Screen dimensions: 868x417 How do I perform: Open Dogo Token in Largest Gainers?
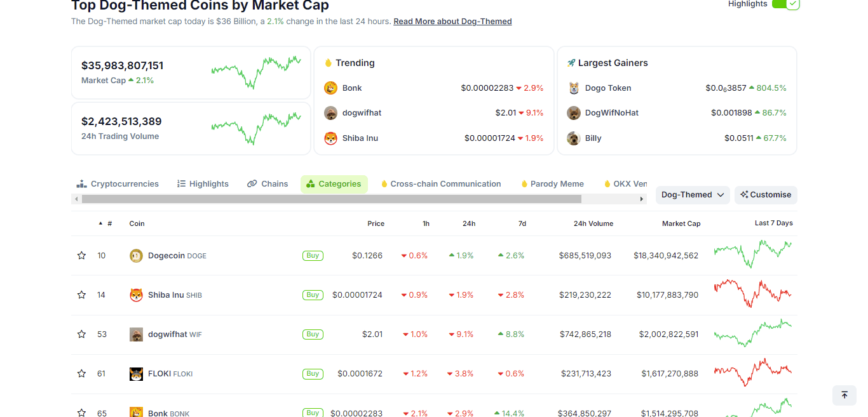[608, 88]
